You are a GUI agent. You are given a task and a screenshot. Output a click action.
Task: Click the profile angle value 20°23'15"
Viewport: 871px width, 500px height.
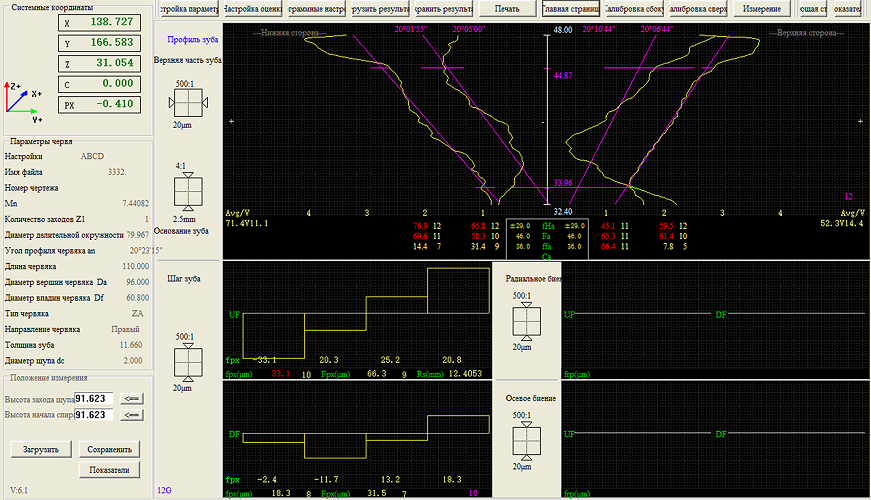tap(146, 251)
